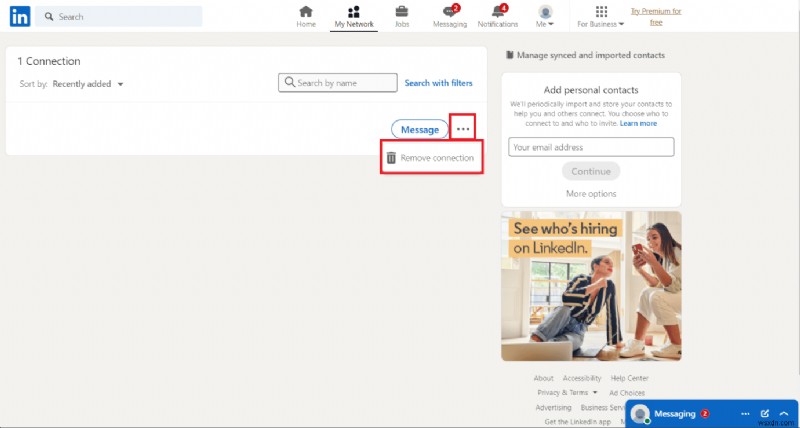Open Messaging overlay three-dot options
The width and height of the screenshot is (800, 428).
(745, 414)
